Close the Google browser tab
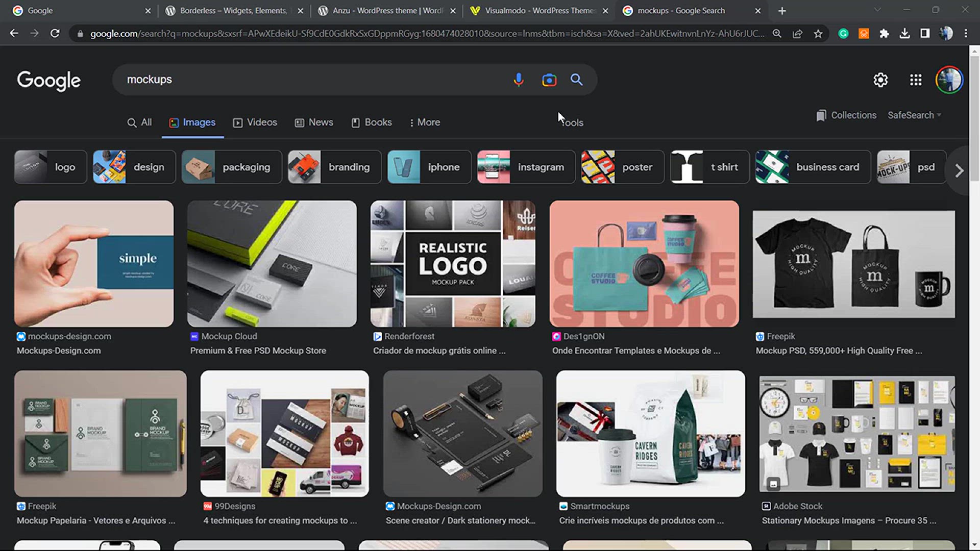 [148, 11]
